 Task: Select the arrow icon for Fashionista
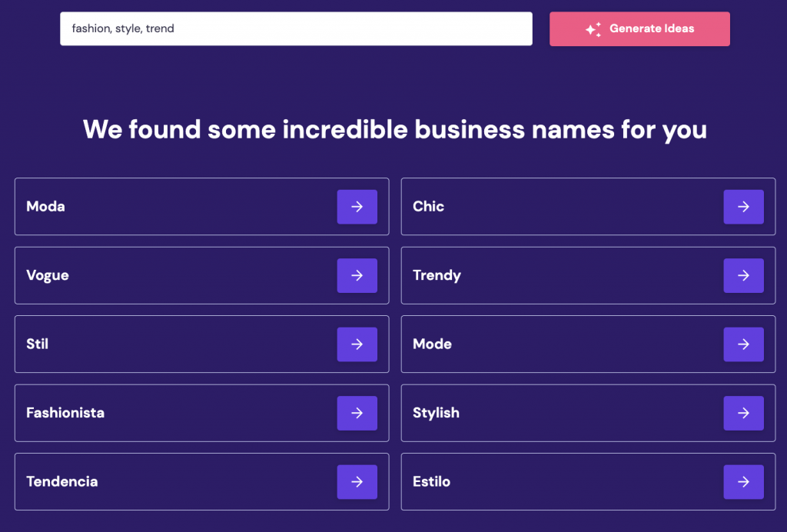tap(357, 413)
